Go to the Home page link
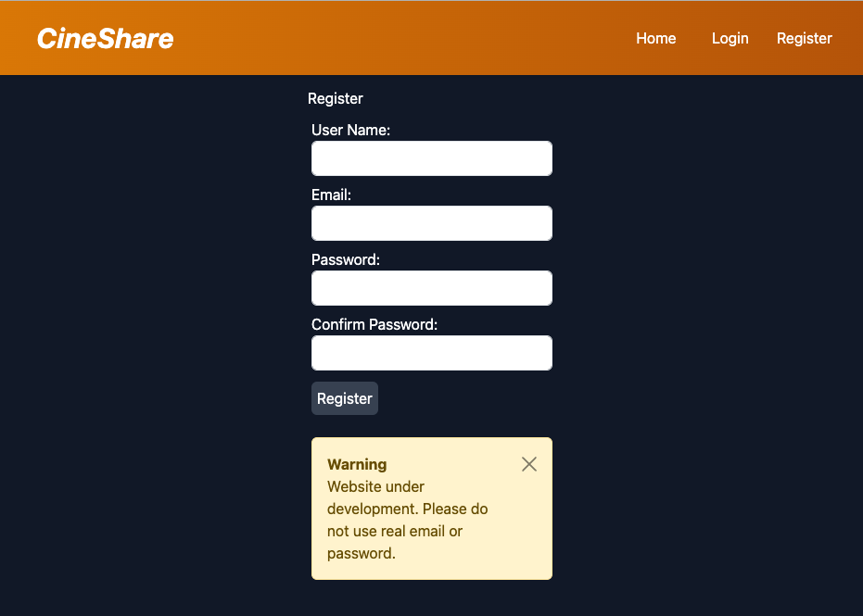The image size is (863, 616). tap(655, 39)
